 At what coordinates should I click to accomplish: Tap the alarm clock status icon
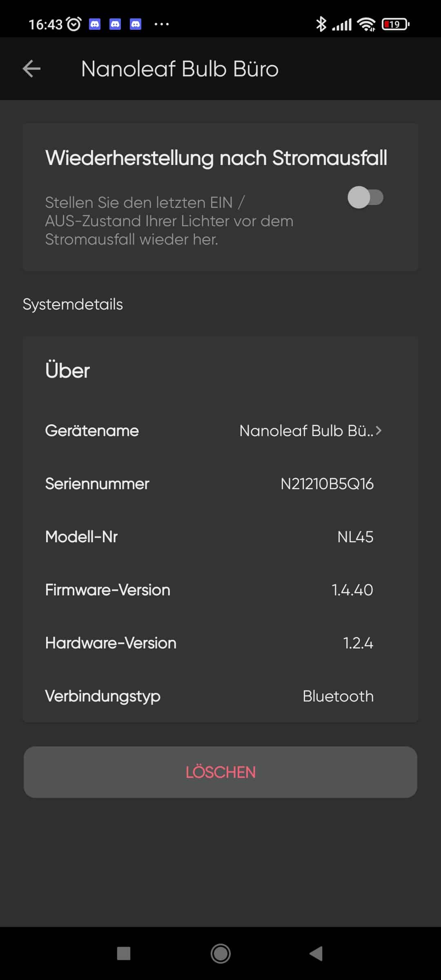coord(74,24)
